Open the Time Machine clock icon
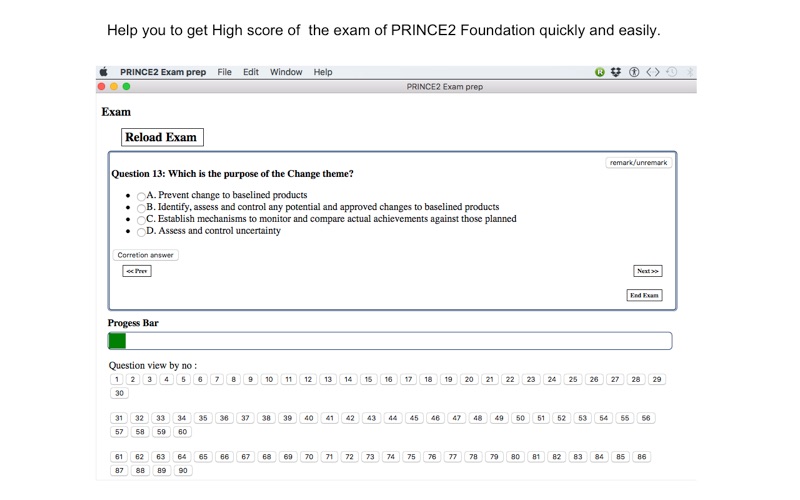Image resolution: width=800 pixels, height=500 pixels. click(671, 72)
